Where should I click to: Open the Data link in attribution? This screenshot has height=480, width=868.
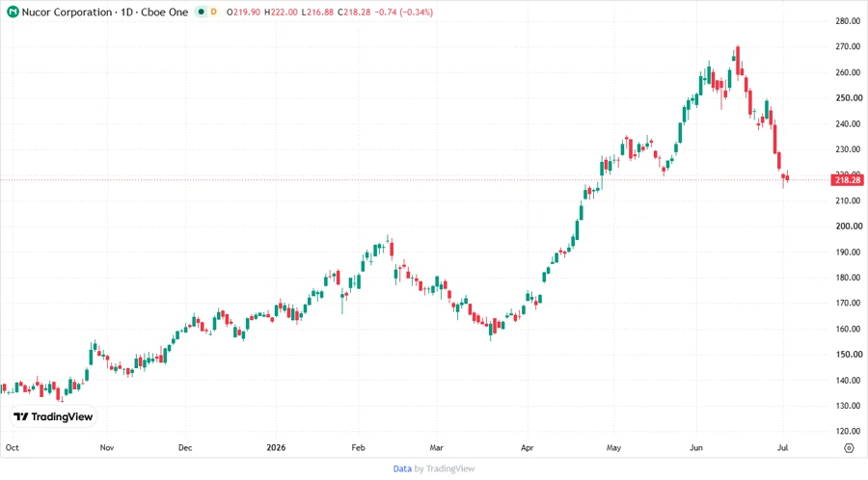pyautogui.click(x=402, y=469)
